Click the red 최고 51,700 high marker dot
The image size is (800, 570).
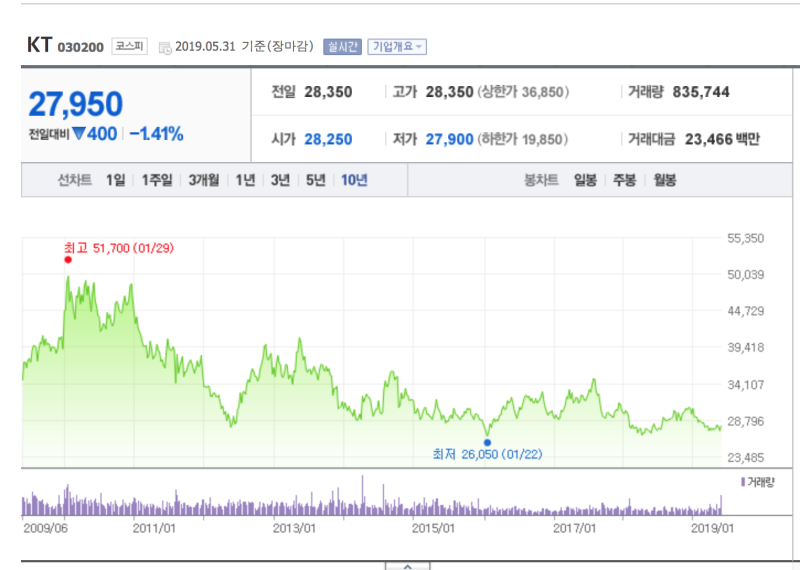coord(68,260)
